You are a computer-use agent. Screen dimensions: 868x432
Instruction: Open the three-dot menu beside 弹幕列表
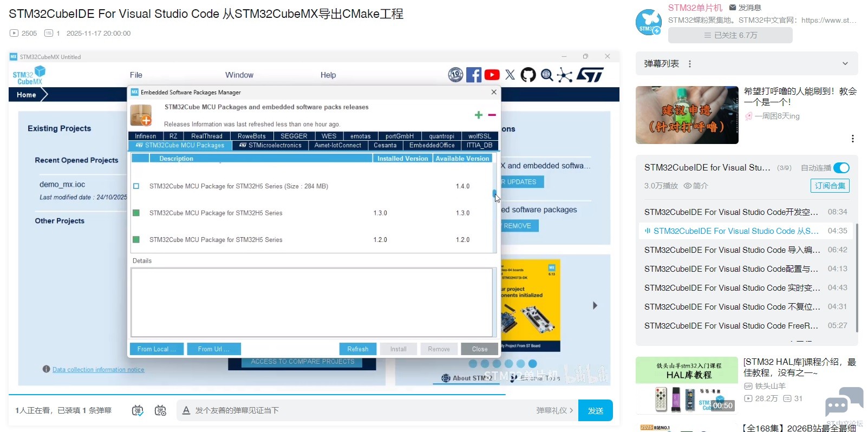click(x=689, y=64)
